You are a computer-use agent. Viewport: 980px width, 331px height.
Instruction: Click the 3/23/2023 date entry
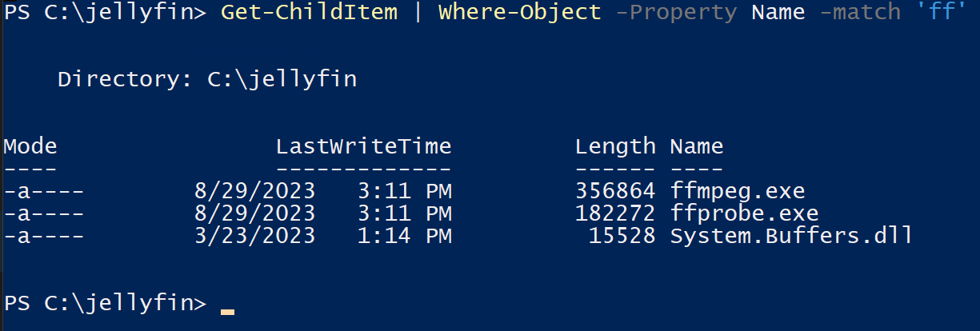pos(254,237)
